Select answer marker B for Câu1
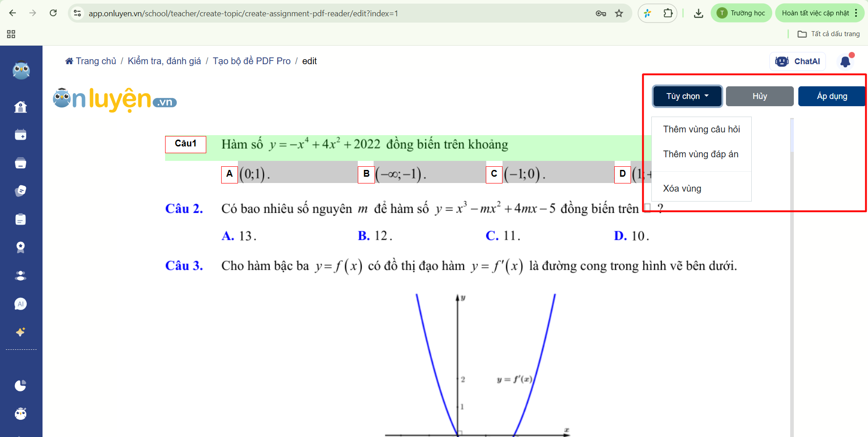 click(x=366, y=174)
